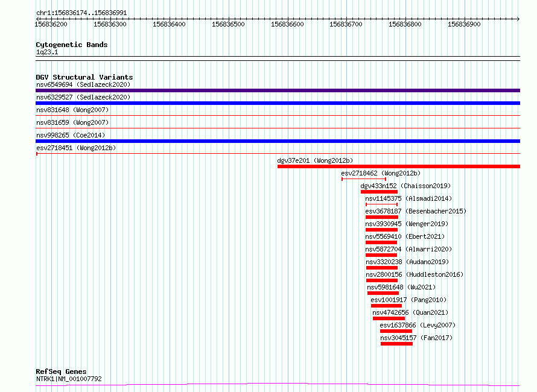The image size is (537, 392).
Task: Select the nsv831659 (Wong2007) variant label
Action: pos(72,122)
